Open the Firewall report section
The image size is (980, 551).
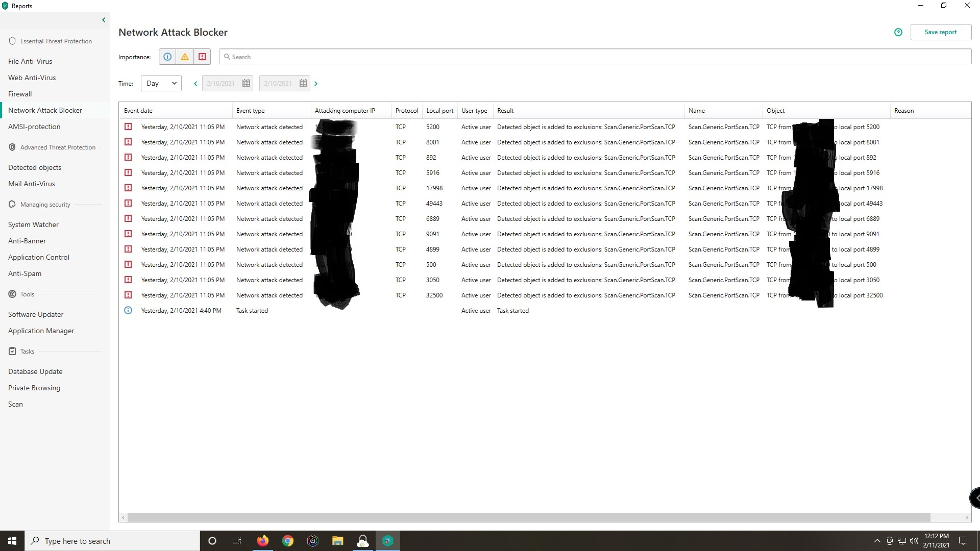(x=20, y=94)
